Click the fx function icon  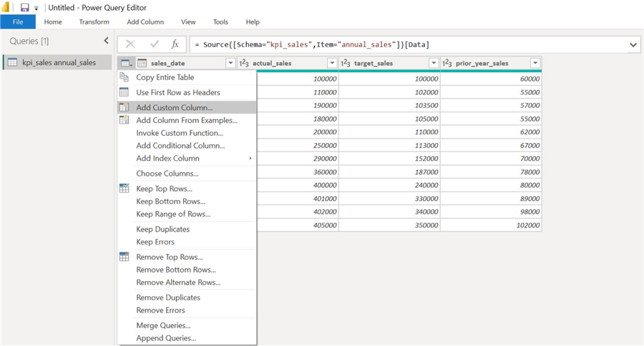175,44
